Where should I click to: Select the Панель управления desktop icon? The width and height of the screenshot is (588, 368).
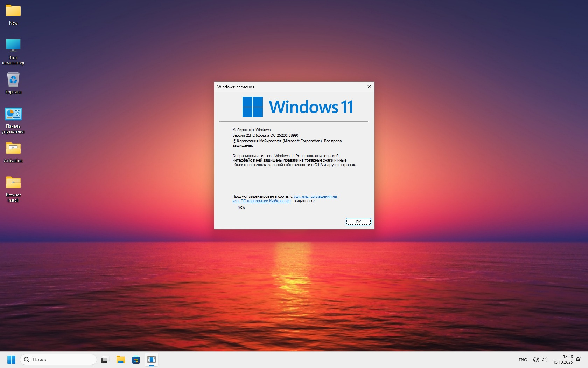[x=13, y=120]
